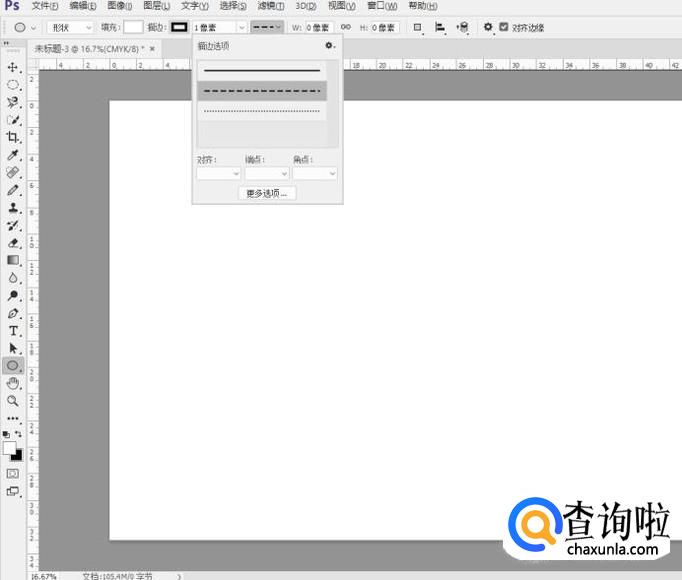Image resolution: width=682 pixels, height=580 pixels.
Task: Select the Move tool
Action: (13, 67)
